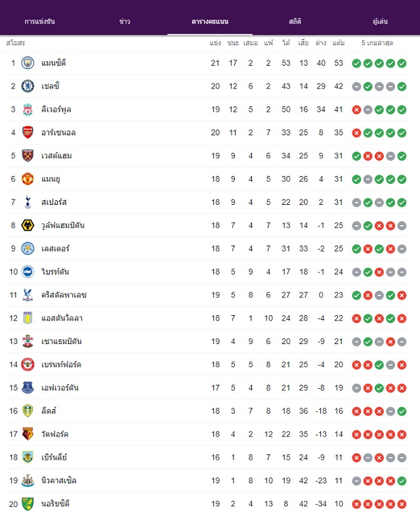Open the การแข่งขัน tab
This screenshot has height=524, width=420.
[x=40, y=22]
